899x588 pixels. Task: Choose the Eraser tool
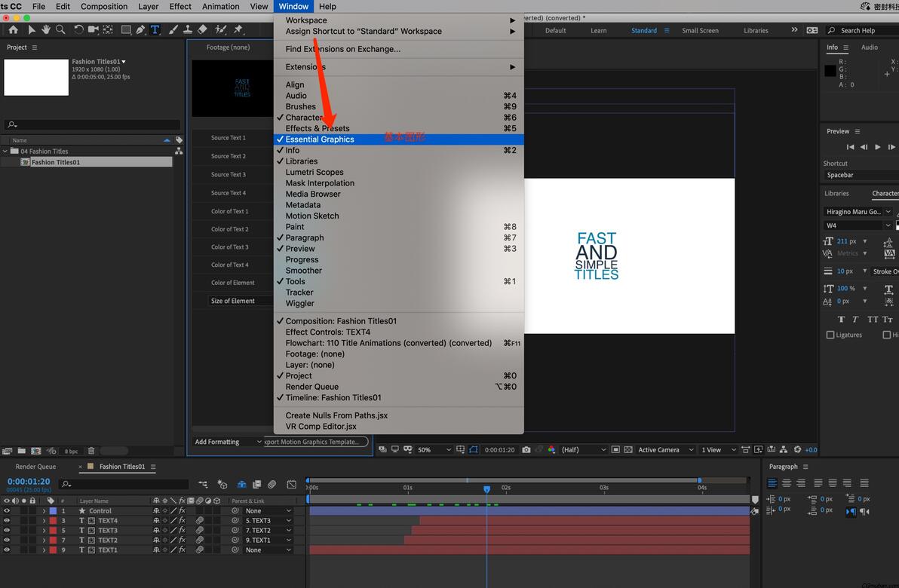click(x=202, y=30)
